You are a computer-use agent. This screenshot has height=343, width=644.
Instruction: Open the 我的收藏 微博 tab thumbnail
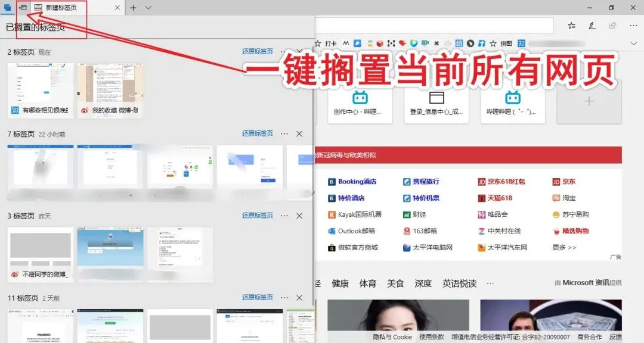(110, 91)
